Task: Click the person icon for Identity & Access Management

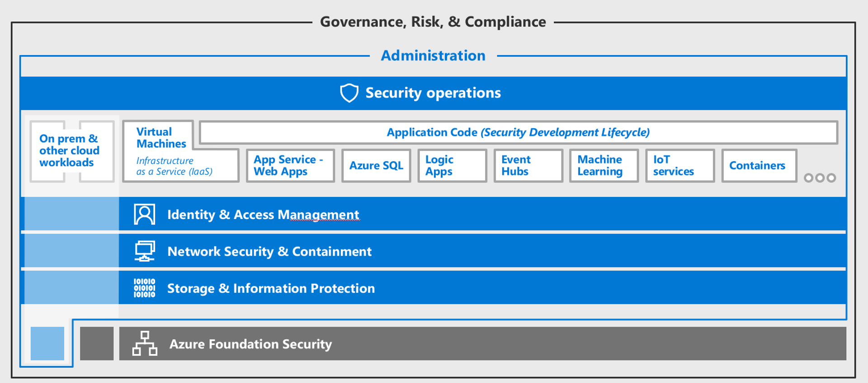Action: pyautogui.click(x=144, y=214)
